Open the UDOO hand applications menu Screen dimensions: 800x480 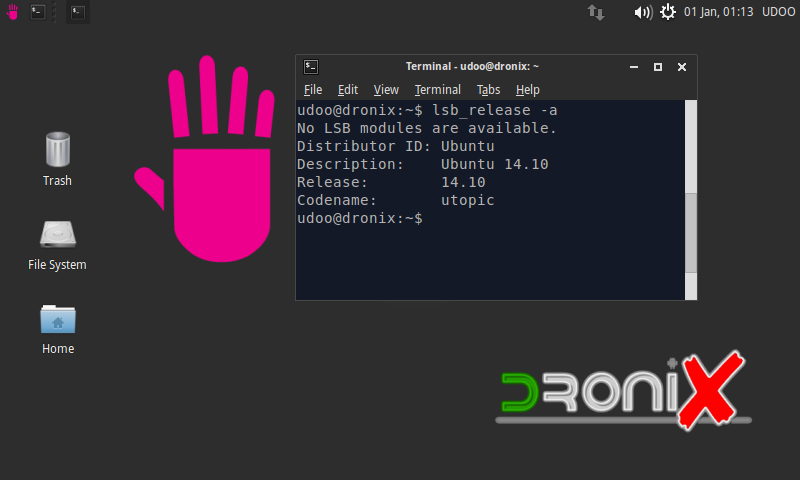point(13,12)
